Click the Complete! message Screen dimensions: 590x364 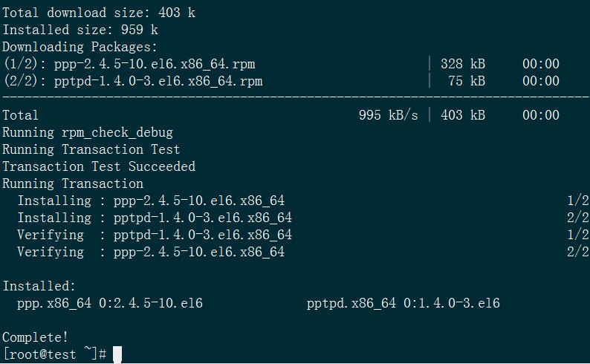tap(36, 337)
